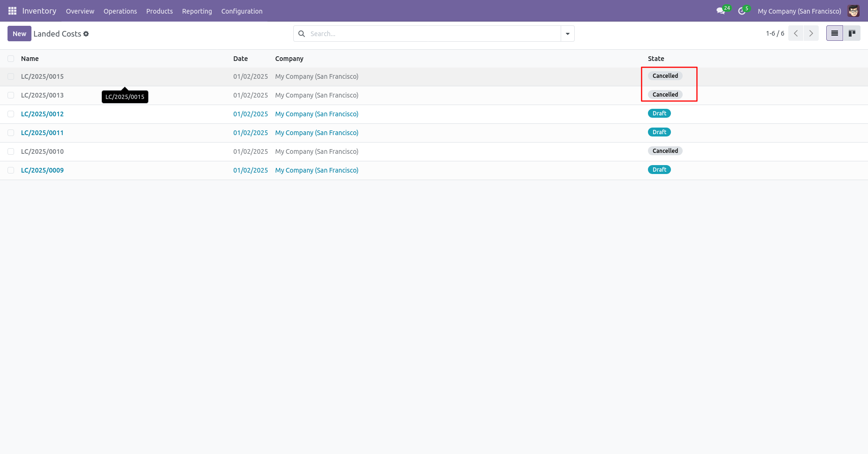Click the gear icon next to Landed Costs
Screen dimensions: 868x454
86,34
